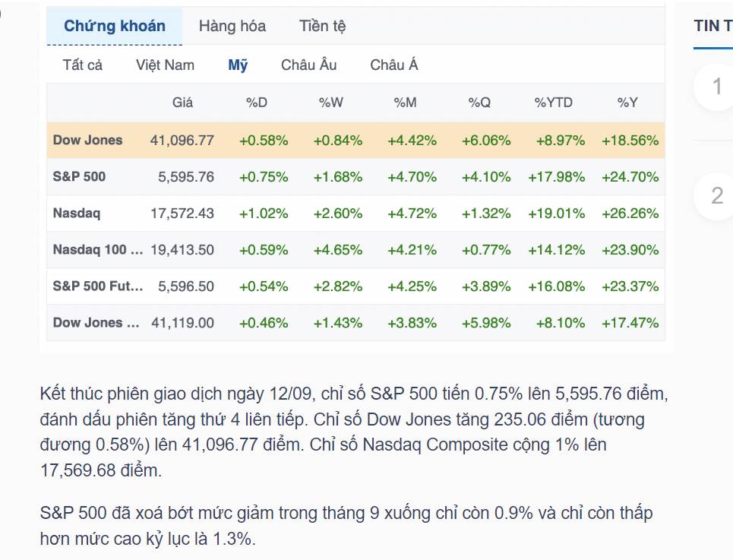Open the Nasdaq index row
The width and height of the screenshot is (733, 560).
tap(355, 214)
